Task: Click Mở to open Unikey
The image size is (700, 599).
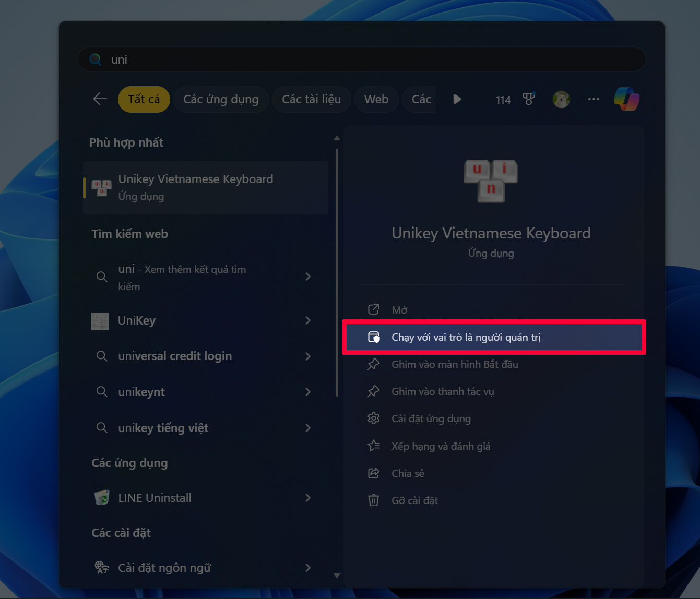Action: tap(399, 310)
